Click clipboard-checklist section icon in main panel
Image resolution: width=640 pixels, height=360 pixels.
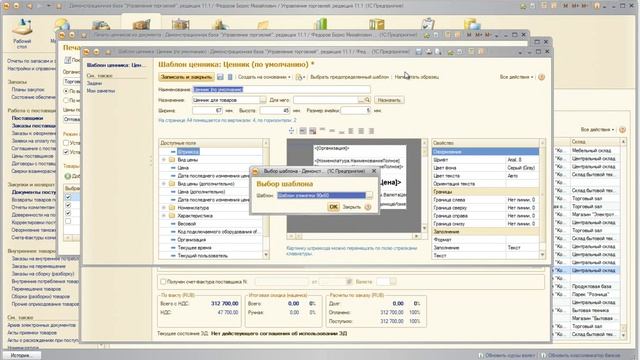(428, 24)
